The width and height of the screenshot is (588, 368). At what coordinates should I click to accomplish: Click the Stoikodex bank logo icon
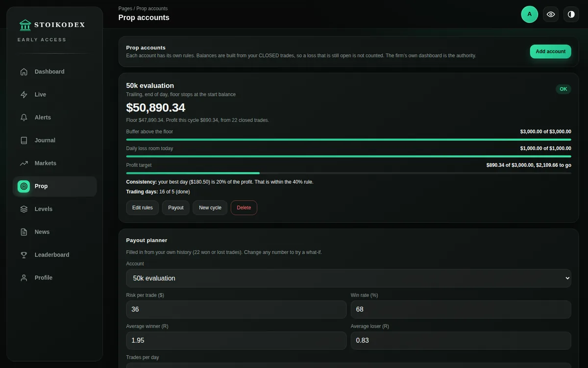(25, 25)
